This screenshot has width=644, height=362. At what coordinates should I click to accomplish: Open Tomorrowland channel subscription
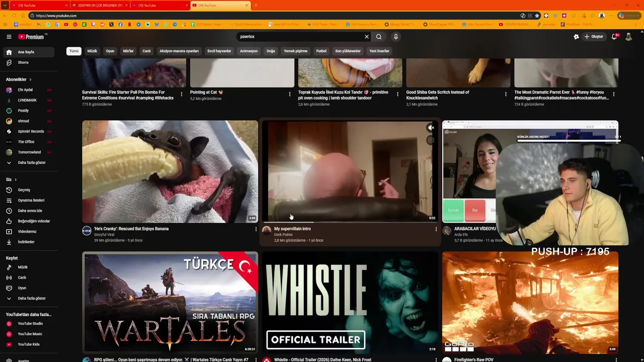(x=29, y=152)
